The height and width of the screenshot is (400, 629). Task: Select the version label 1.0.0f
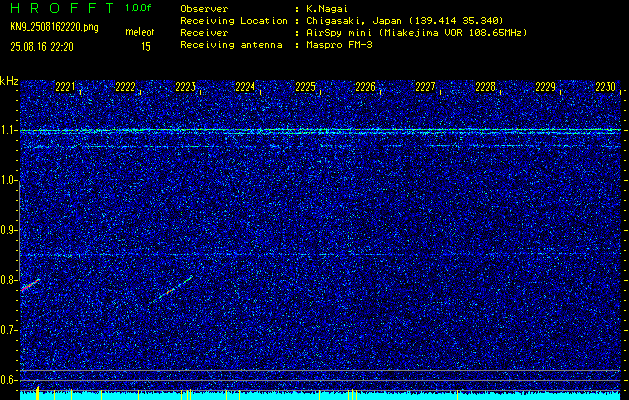coord(138,8)
